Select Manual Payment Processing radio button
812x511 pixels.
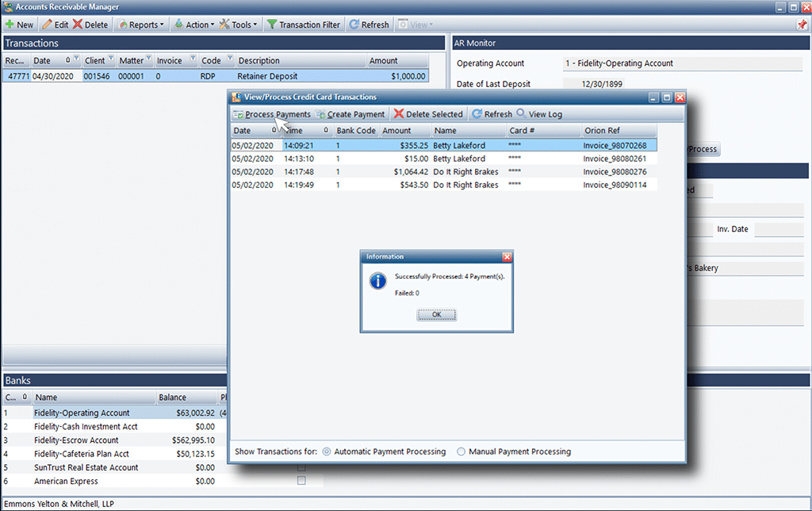click(x=462, y=452)
